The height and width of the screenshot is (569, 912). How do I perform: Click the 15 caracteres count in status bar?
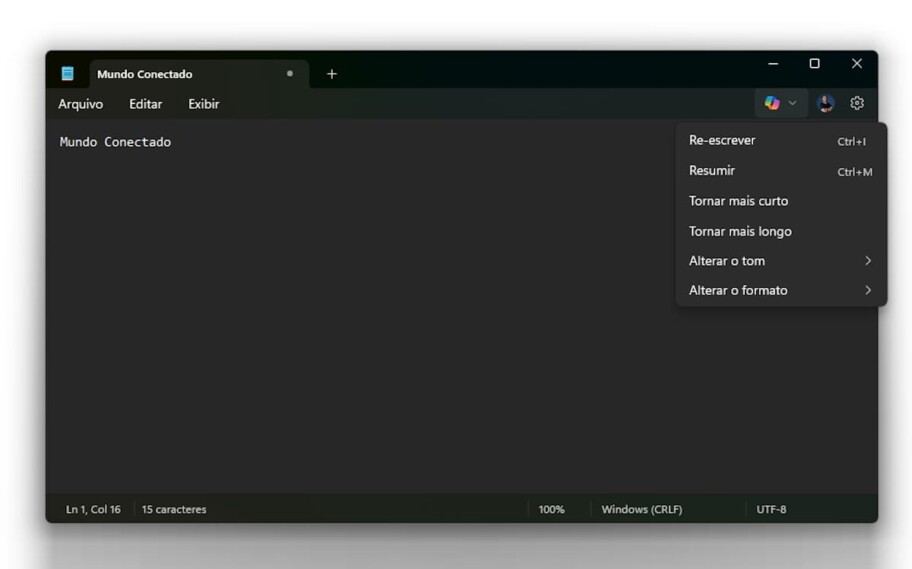(174, 509)
